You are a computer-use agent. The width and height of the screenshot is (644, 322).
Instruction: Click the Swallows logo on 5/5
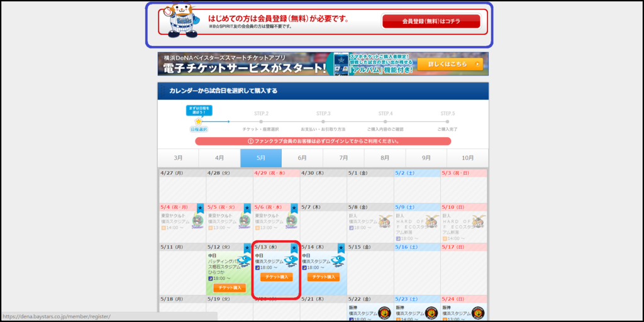(x=246, y=222)
